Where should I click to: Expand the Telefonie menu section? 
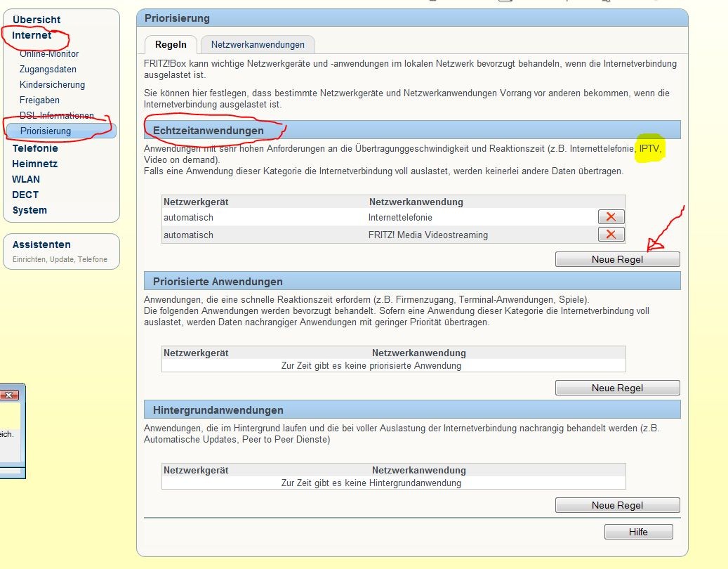[x=35, y=148]
